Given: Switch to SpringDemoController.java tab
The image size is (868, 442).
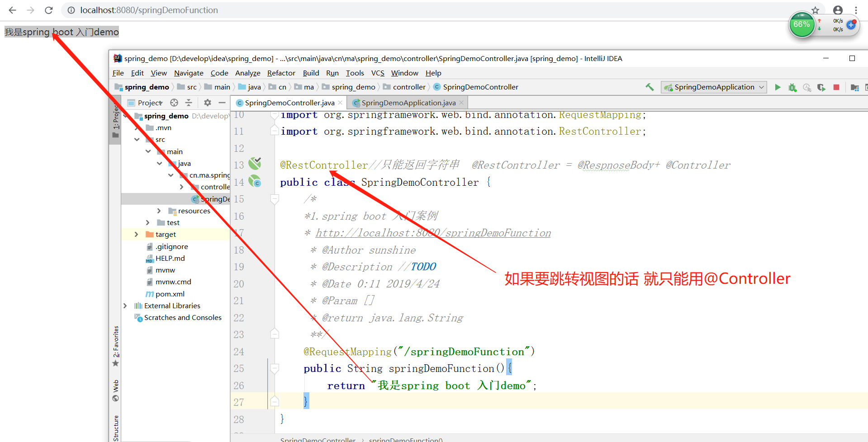Looking at the screenshot, I should (x=289, y=103).
